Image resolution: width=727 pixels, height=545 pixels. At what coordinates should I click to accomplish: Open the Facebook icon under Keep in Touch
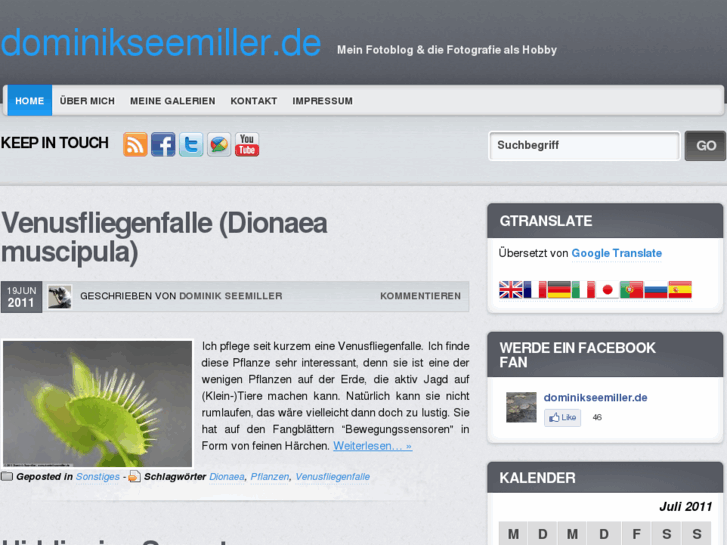(163, 144)
